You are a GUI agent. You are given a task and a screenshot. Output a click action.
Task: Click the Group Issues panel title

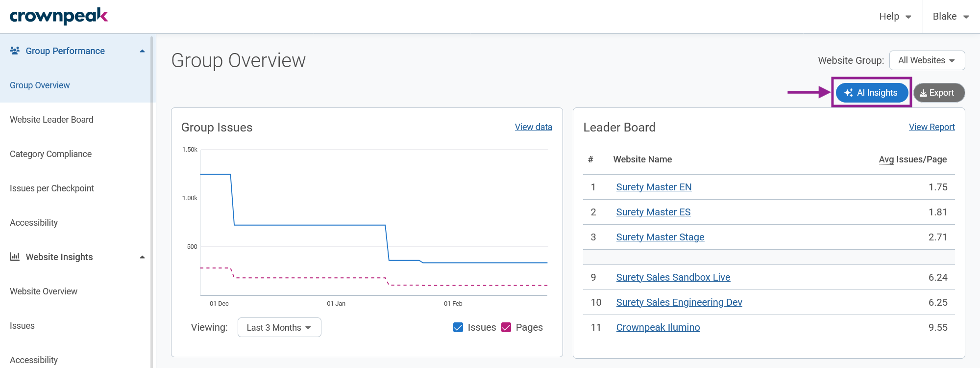[x=217, y=127]
